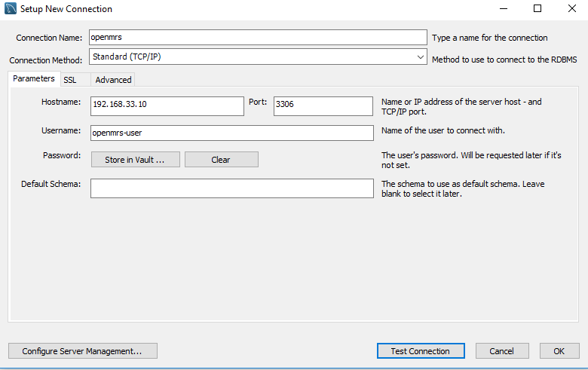Go to the Advanced tab
Screen dimensions: 588x370
[x=113, y=80]
